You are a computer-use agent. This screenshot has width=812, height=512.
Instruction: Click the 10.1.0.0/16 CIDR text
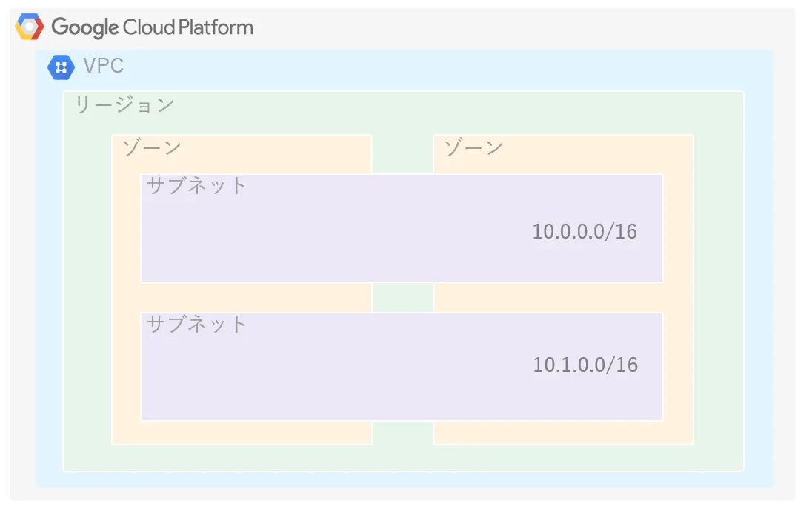point(585,365)
